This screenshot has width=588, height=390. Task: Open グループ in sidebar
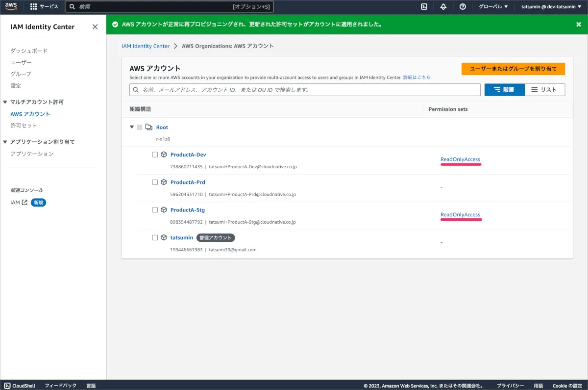tap(21, 74)
